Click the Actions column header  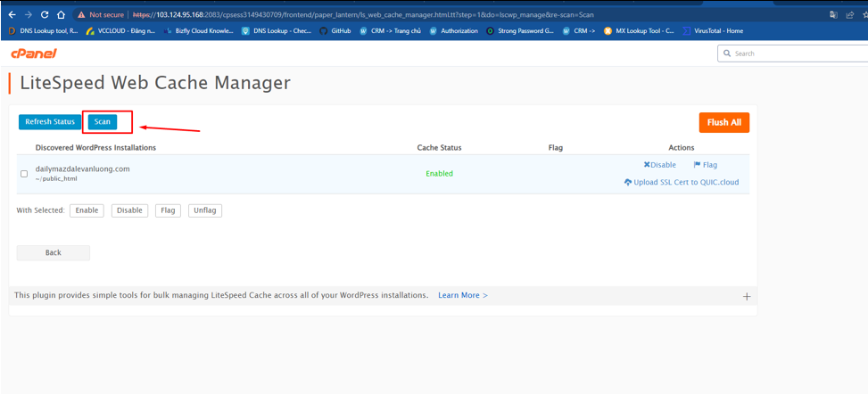681,148
